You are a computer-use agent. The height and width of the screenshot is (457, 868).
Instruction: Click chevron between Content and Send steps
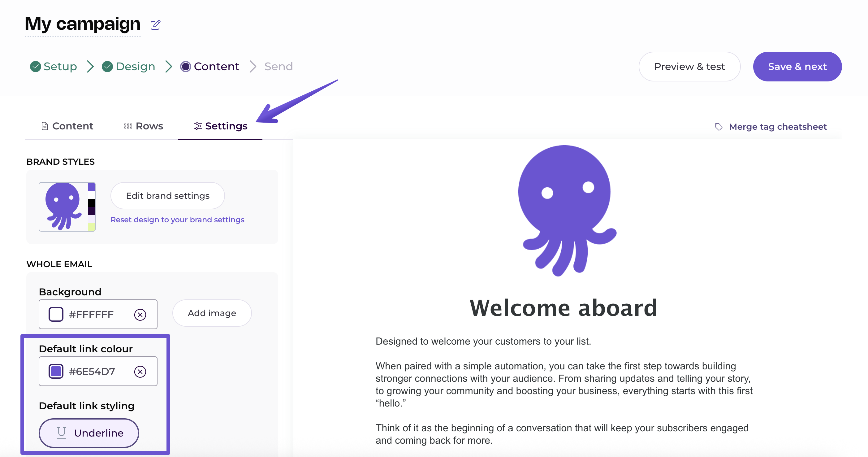pyautogui.click(x=253, y=67)
